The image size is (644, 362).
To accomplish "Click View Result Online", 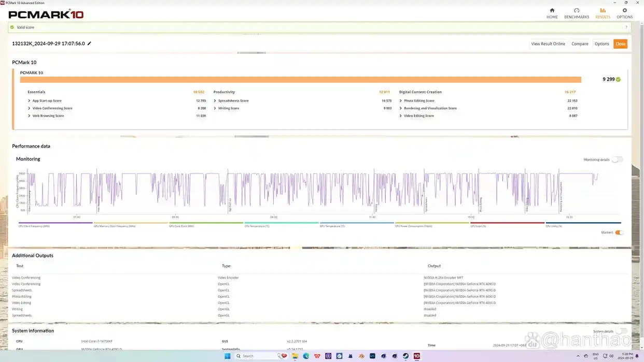I will [x=548, y=44].
